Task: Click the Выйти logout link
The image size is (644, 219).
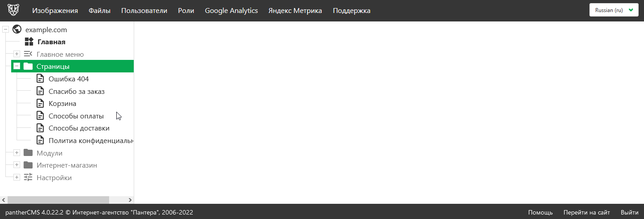Action: point(629,213)
